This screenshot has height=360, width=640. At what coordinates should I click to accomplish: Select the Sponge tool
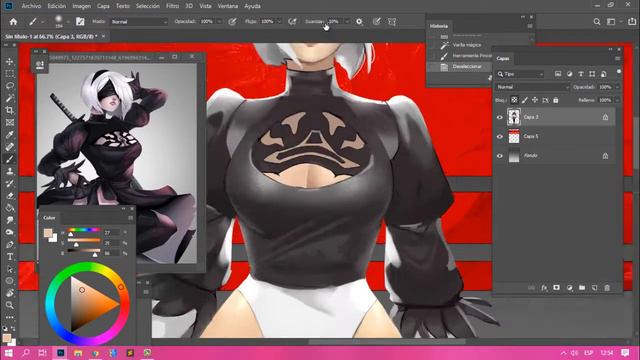pos(10,232)
